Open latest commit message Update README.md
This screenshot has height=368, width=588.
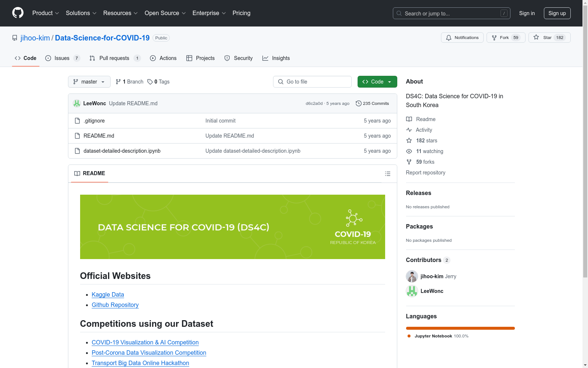tap(133, 103)
